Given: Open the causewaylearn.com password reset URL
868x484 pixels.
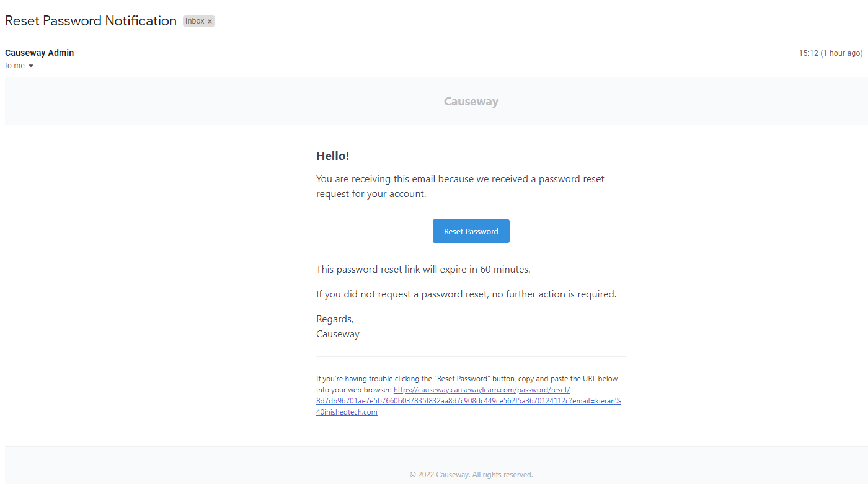Looking at the screenshot, I should 468,401.
